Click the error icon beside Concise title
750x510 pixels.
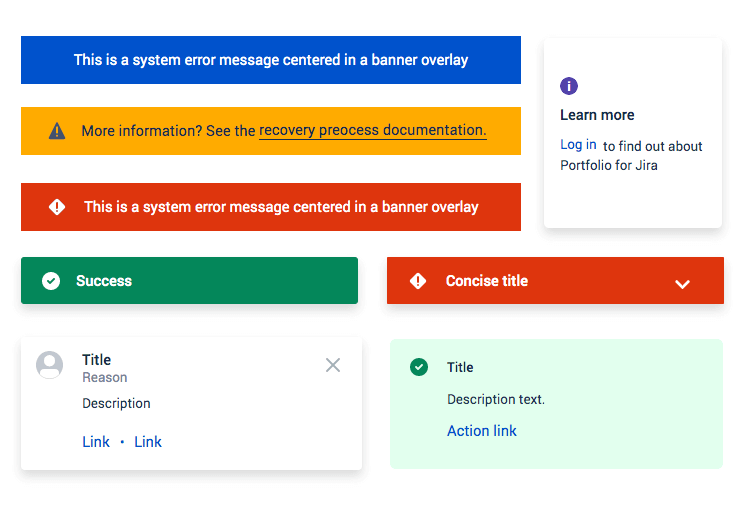[x=418, y=281]
